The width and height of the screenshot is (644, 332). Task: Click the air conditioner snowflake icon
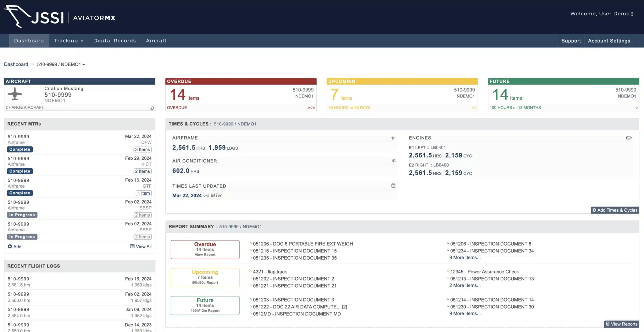coord(393,161)
